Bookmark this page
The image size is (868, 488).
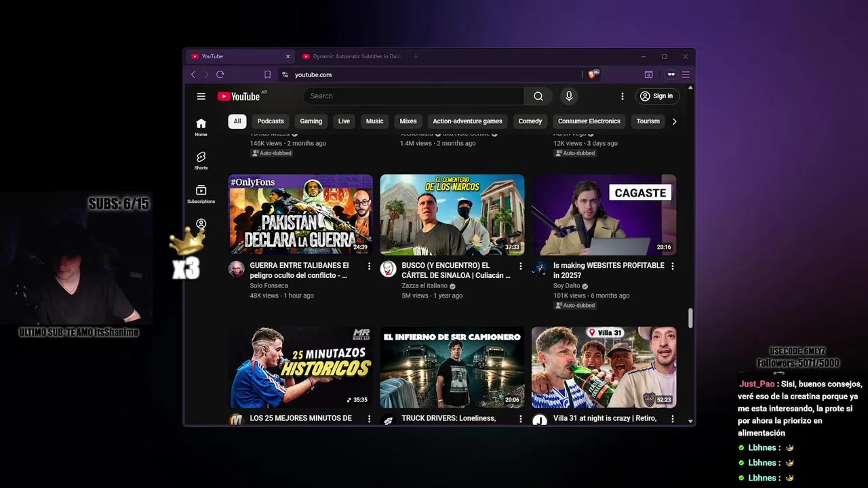[x=267, y=75]
